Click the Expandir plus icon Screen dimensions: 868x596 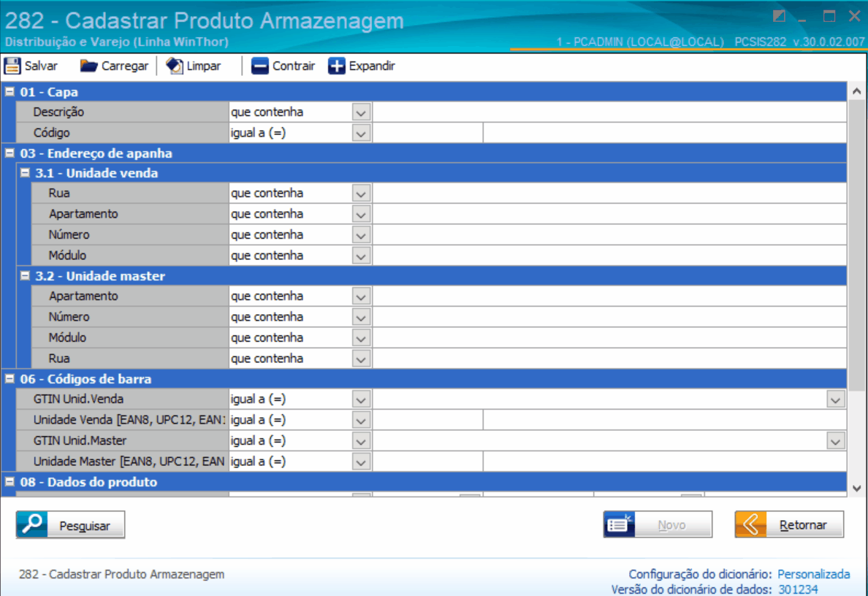337,66
